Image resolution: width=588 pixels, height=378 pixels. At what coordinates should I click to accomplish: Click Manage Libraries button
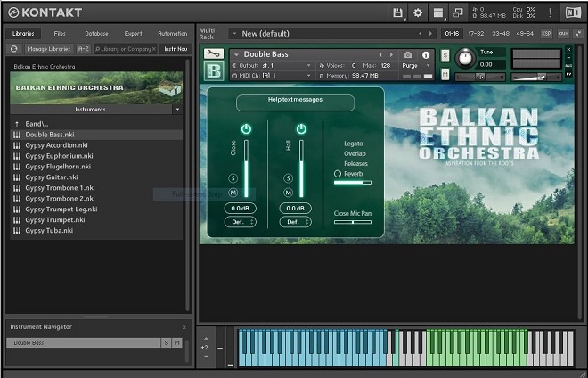tap(49, 49)
